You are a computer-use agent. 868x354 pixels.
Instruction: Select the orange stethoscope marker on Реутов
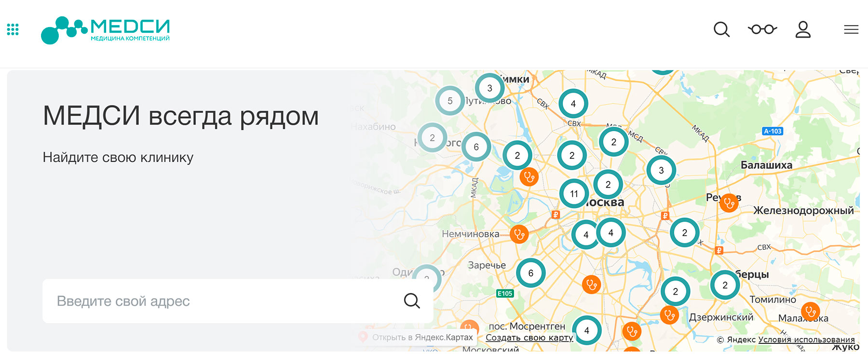[729, 203]
